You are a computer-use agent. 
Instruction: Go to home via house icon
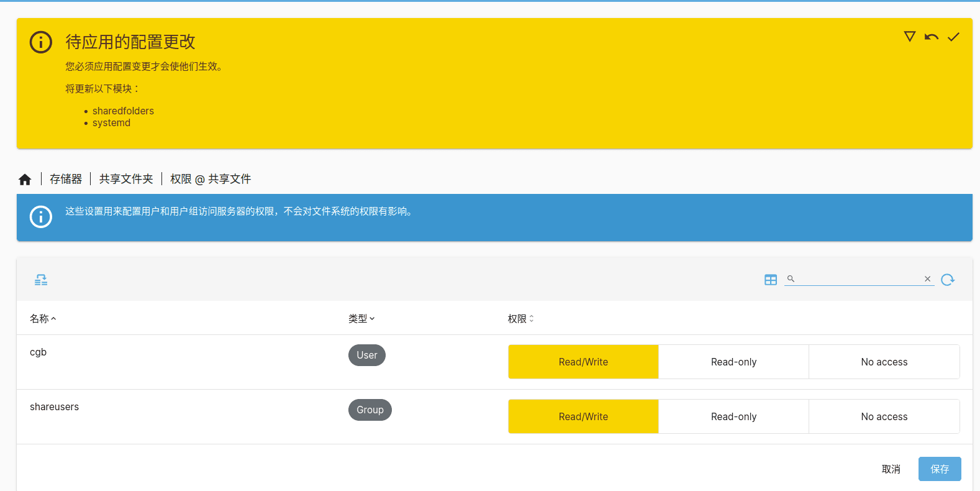pyautogui.click(x=25, y=180)
